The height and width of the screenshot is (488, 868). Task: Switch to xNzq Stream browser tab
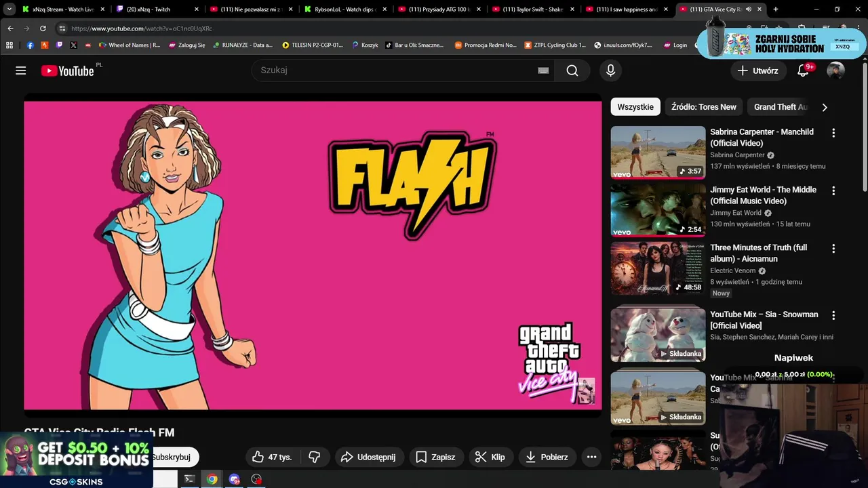63,9
